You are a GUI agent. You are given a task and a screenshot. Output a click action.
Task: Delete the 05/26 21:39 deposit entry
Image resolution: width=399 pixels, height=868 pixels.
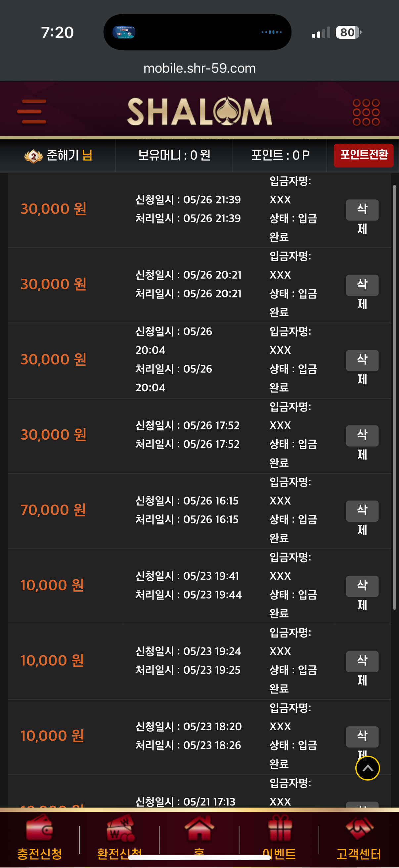[x=362, y=210]
